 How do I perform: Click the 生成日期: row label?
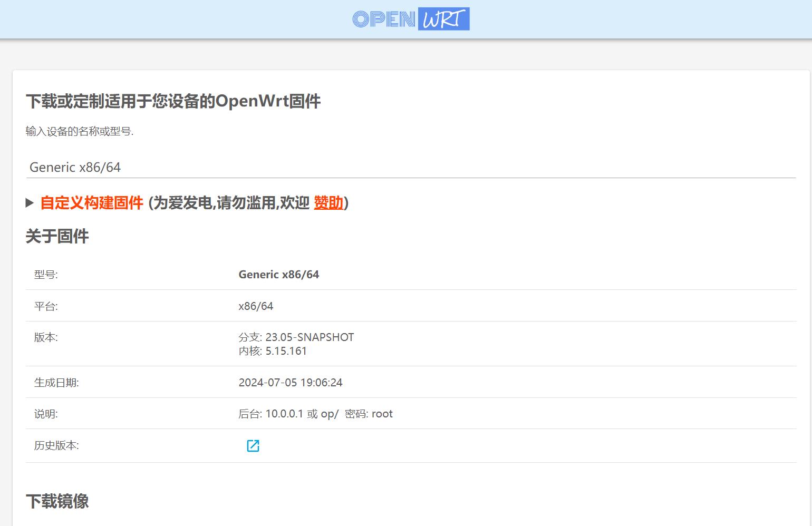coord(56,383)
